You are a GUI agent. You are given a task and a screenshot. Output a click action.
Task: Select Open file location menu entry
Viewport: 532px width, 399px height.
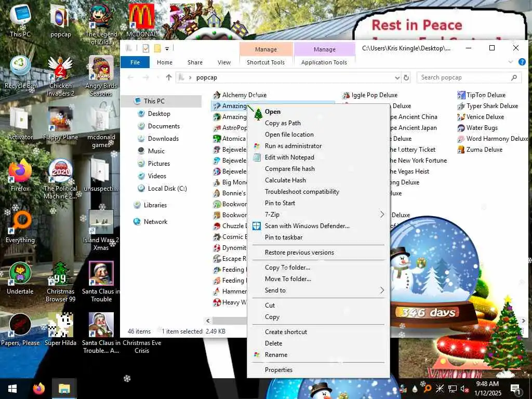coord(318,135)
